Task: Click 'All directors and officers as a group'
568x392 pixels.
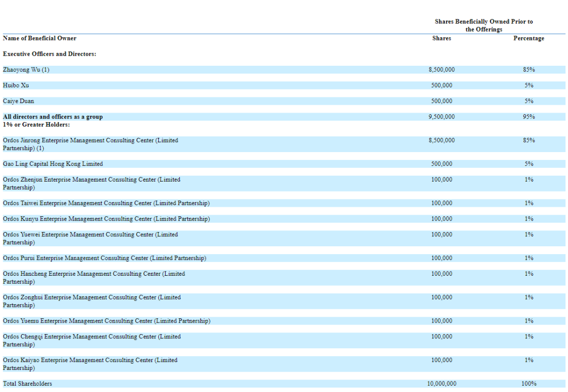Action: pos(53,117)
